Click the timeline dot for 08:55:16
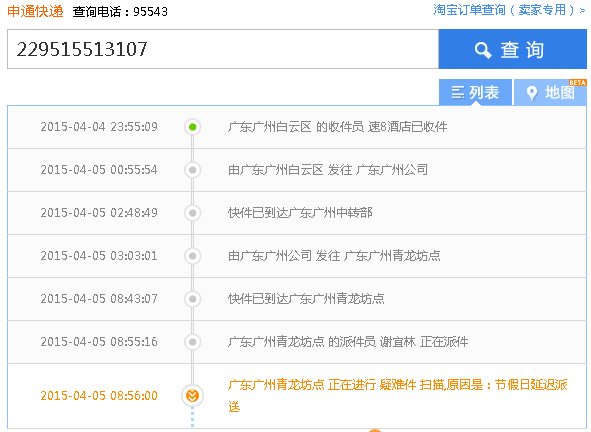Viewport: 591px width, 432px height. 193,342
